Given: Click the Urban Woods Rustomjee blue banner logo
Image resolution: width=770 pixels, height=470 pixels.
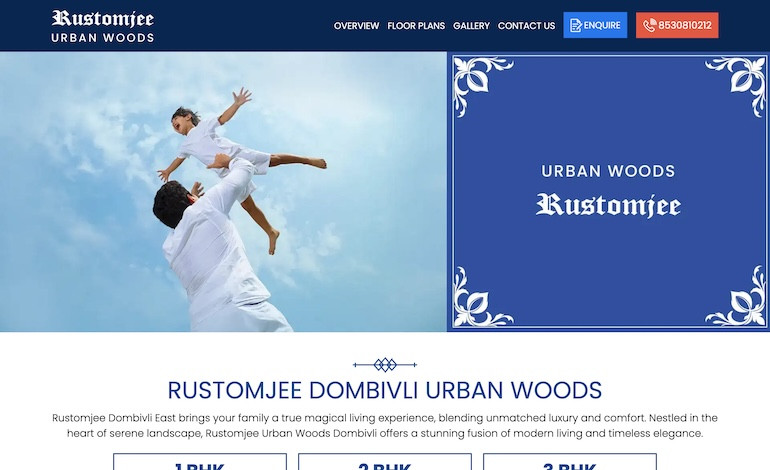Looking at the screenshot, I should [608, 192].
